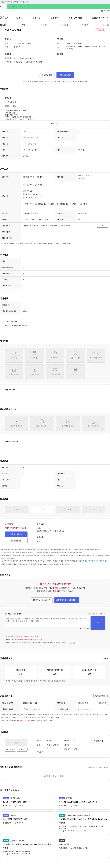
Task: Click the 협의가능 wage tag
Action: pos(81,179)
